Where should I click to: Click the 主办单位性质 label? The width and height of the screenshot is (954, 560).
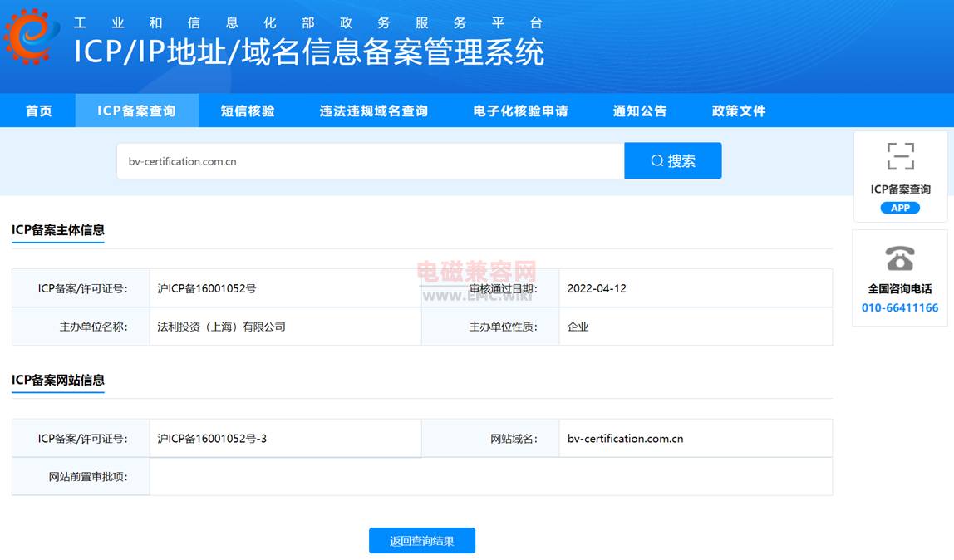[x=503, y=327]
